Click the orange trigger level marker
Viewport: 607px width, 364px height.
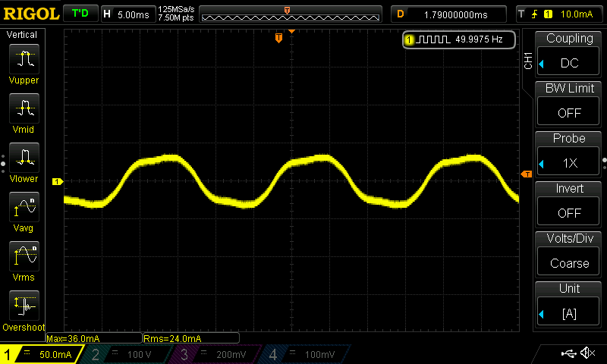[x=527, y=174]
